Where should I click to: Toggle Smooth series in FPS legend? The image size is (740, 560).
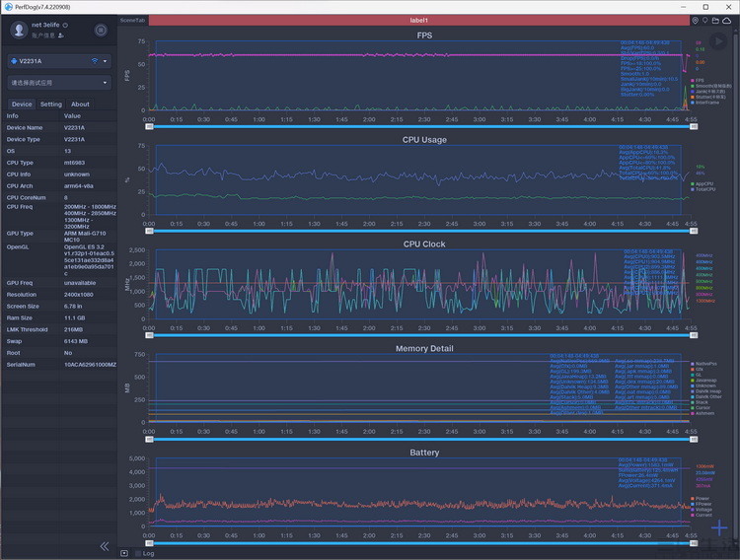point(710,86)
